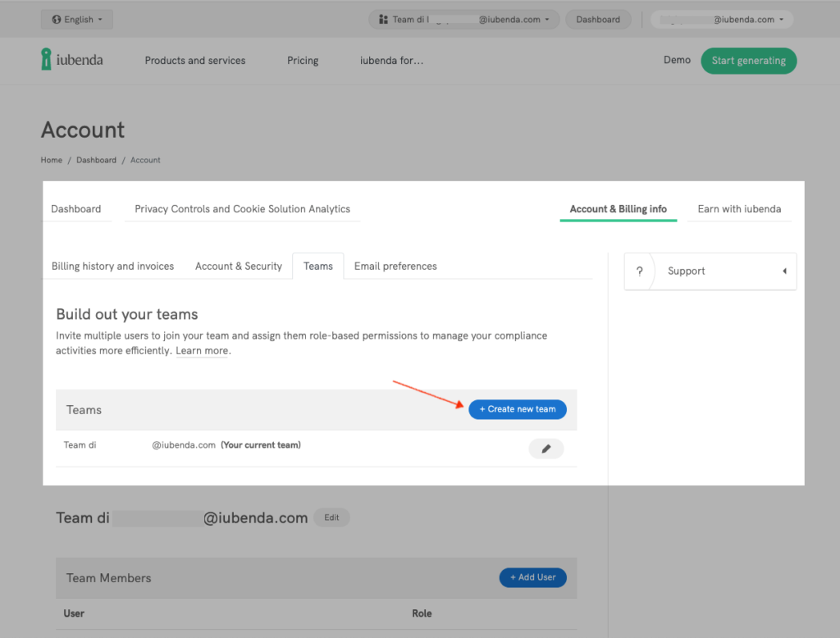Open the user account email dropdown

point(721,20)
